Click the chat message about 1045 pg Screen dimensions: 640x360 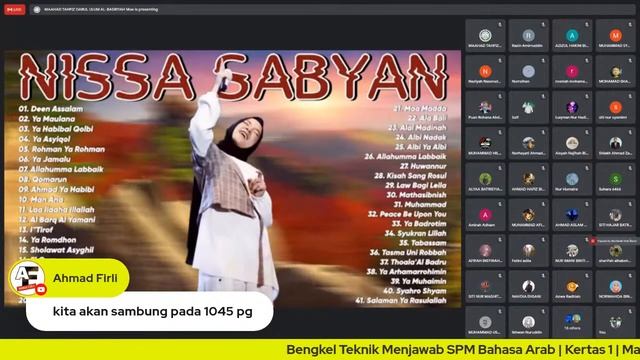pyautogui.click(x=152, y=312)
